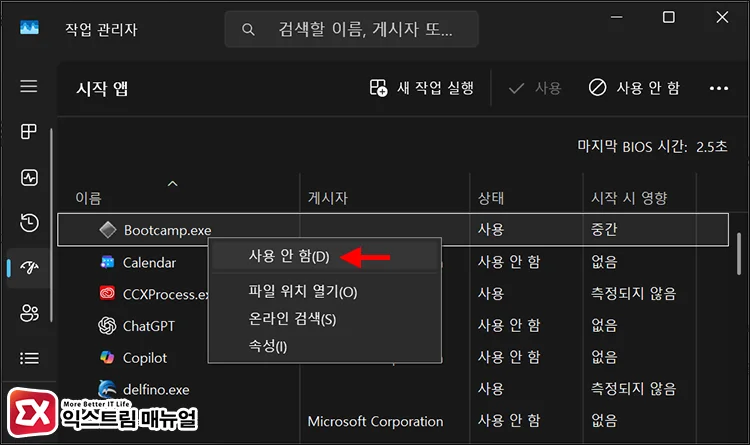
Task: Click the Calendar app icon
Action: (x=107, y=262)
